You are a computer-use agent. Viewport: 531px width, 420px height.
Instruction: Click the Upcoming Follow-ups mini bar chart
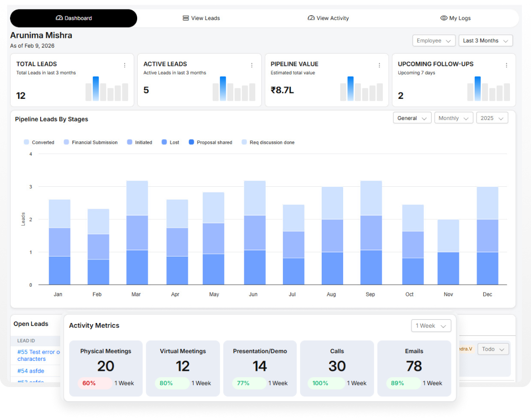pyautogui.click(x=488, y=89)
